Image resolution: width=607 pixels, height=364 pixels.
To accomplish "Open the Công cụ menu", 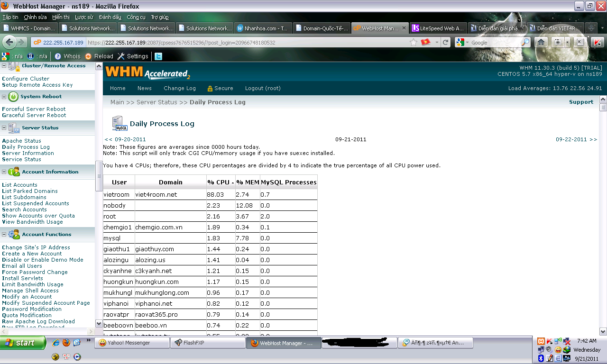I will [136, 17].
